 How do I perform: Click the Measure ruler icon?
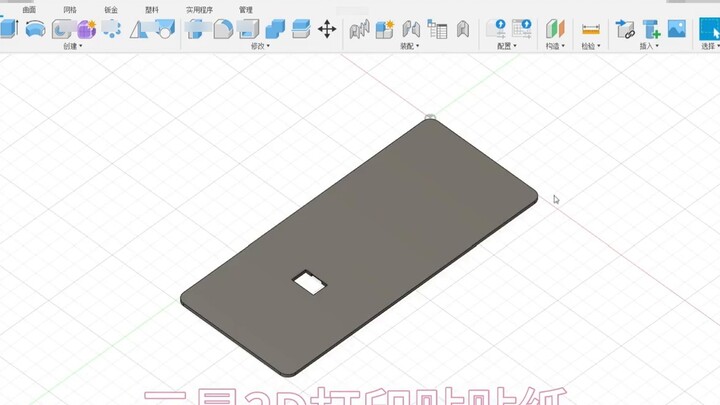click(x=591, y=29)
